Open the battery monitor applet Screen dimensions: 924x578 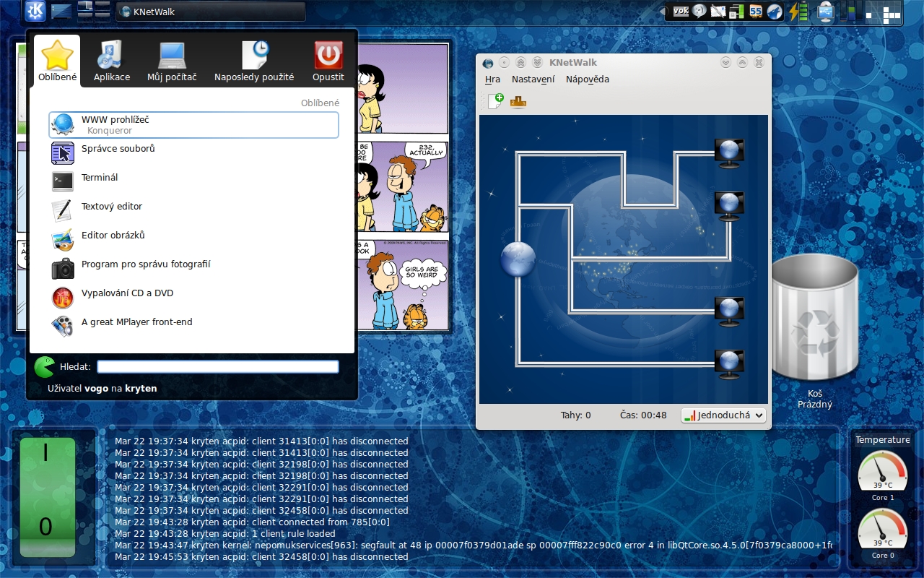click(798, 11)
